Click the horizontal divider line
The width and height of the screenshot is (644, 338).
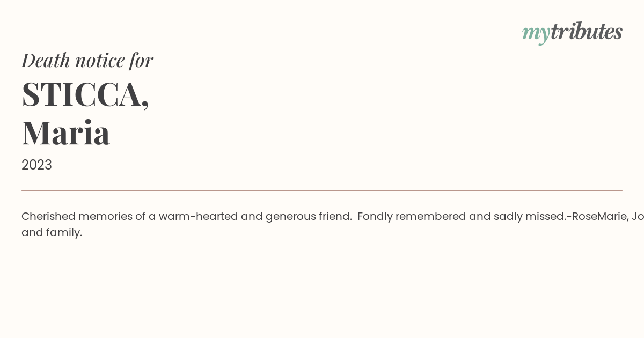point(322,190)
